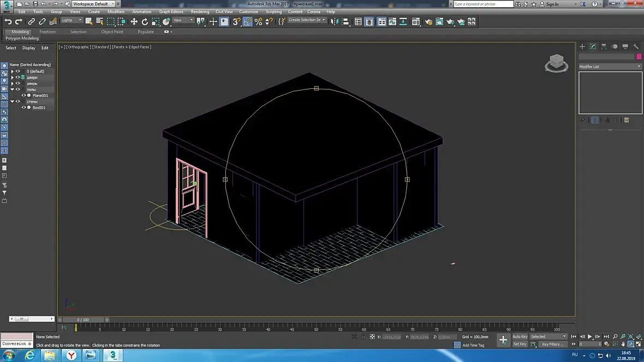Image resolution: width=644 pixels, height=362 pixels.
Task: Hide the Plane001 object via eye icon
Action: tap(23, 95)
